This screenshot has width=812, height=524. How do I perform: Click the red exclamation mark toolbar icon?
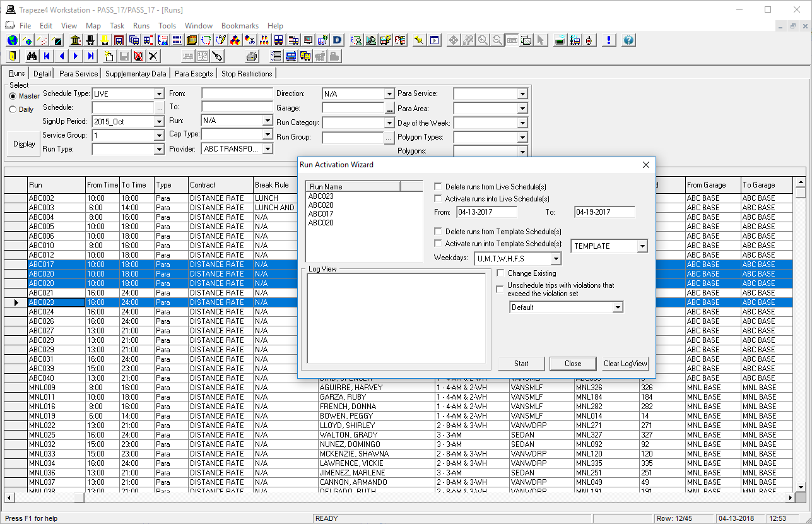pos(610,40)
